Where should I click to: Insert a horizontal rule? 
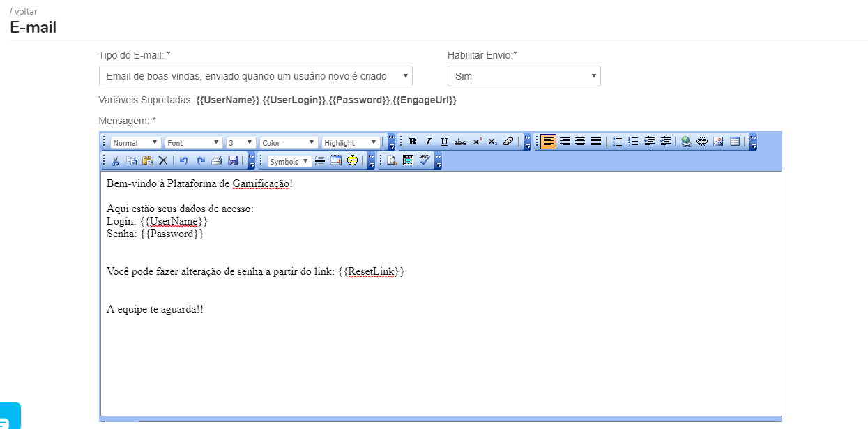point(320,160)
